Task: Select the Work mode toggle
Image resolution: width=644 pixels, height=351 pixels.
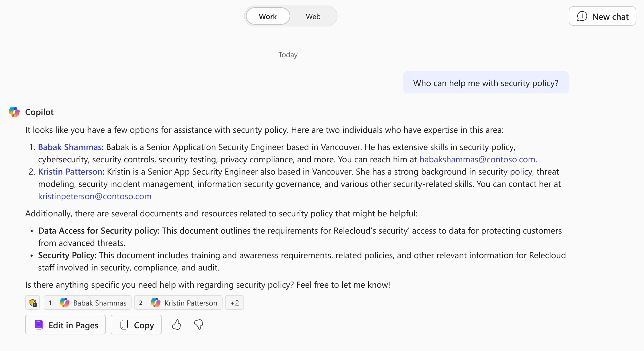Action: [x=268, y=17]
